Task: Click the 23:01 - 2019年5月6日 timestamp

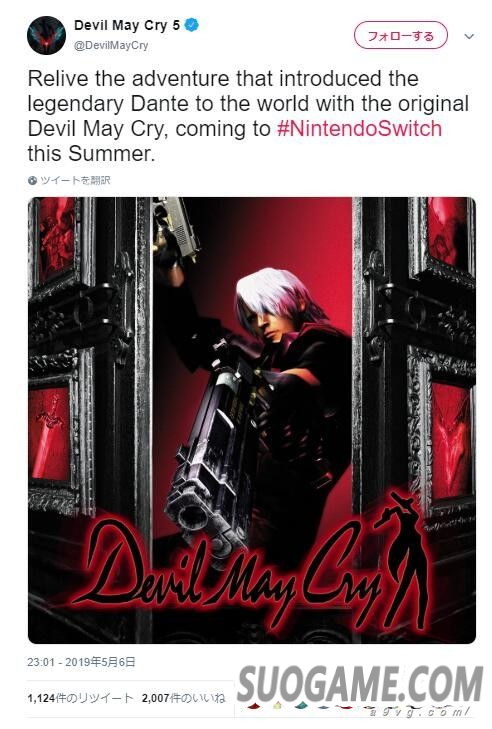Action: (x=81, y=662)
